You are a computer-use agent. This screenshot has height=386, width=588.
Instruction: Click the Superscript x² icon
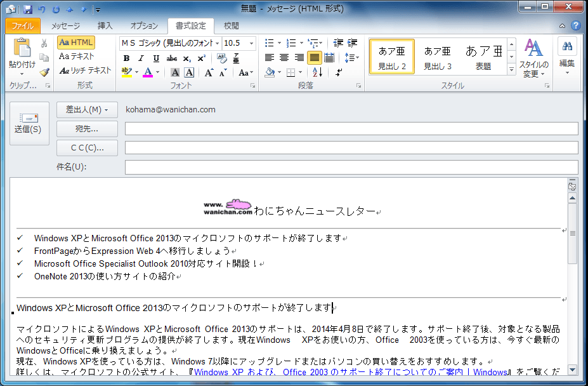click(201, 58)
